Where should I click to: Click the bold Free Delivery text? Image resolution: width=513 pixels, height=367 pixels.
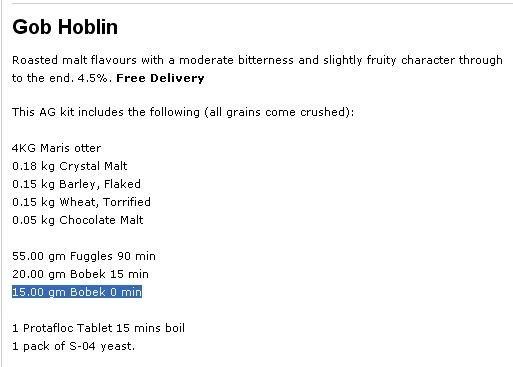pos(160,78)
